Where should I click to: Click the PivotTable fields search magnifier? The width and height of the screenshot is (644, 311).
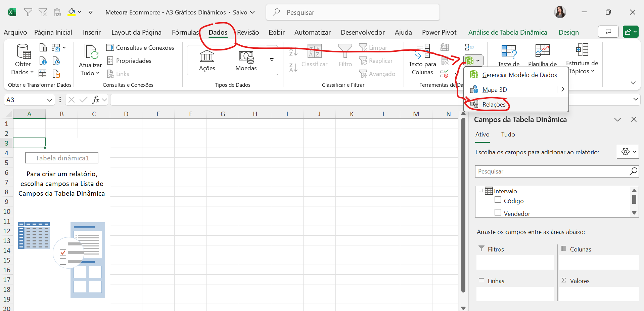pos(633,171)
